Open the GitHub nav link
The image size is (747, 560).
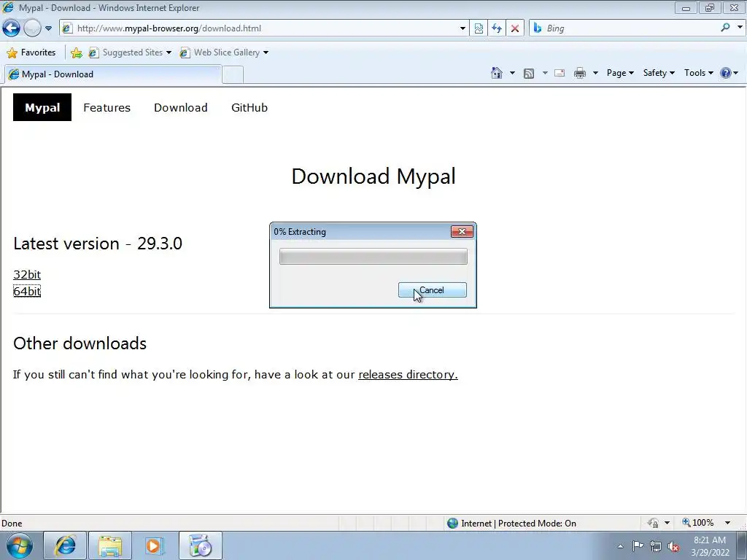coord(249,108)
